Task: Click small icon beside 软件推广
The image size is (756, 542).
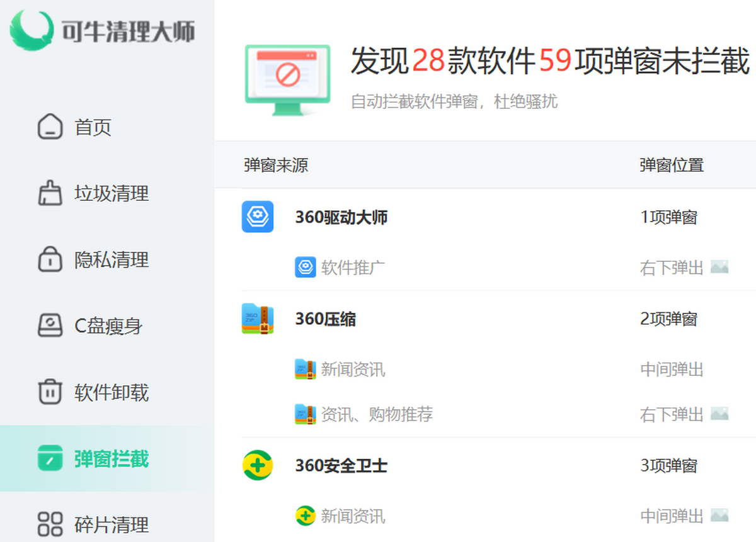Action: pos(306,267)
